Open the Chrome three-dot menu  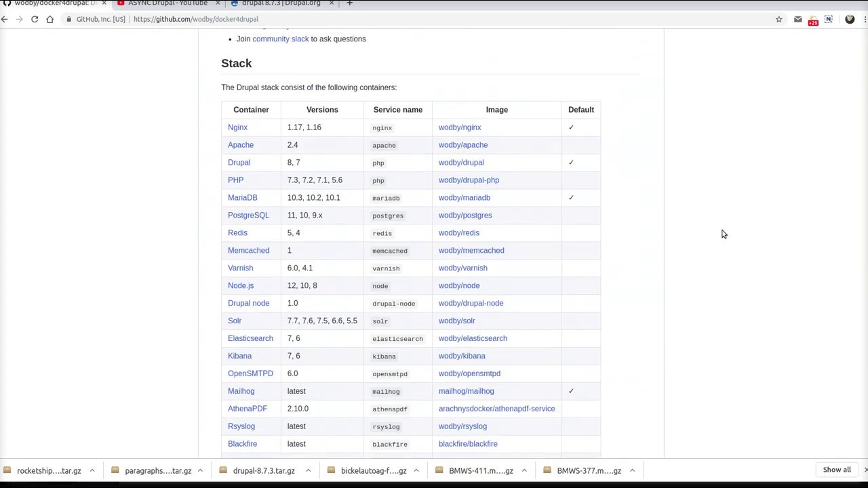click(x=865, y=19)
